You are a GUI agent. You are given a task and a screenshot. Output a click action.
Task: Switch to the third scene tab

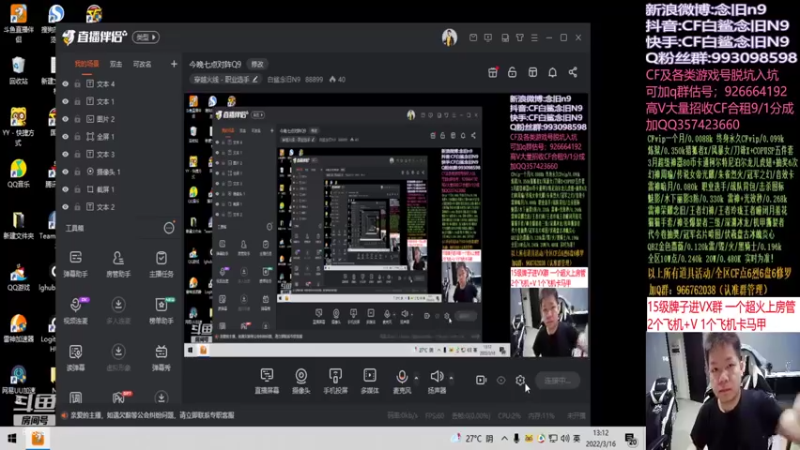point(142,64)
